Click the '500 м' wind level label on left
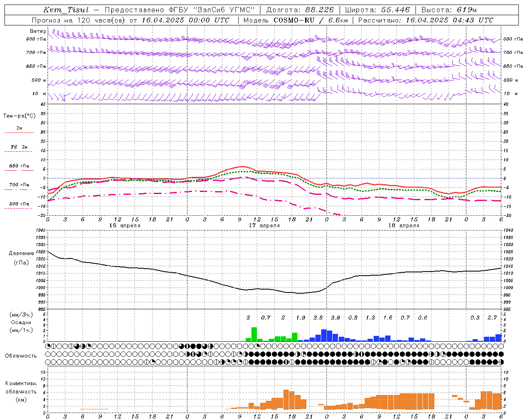This screenshot has height=420, width=525. (x=39, y=80)
